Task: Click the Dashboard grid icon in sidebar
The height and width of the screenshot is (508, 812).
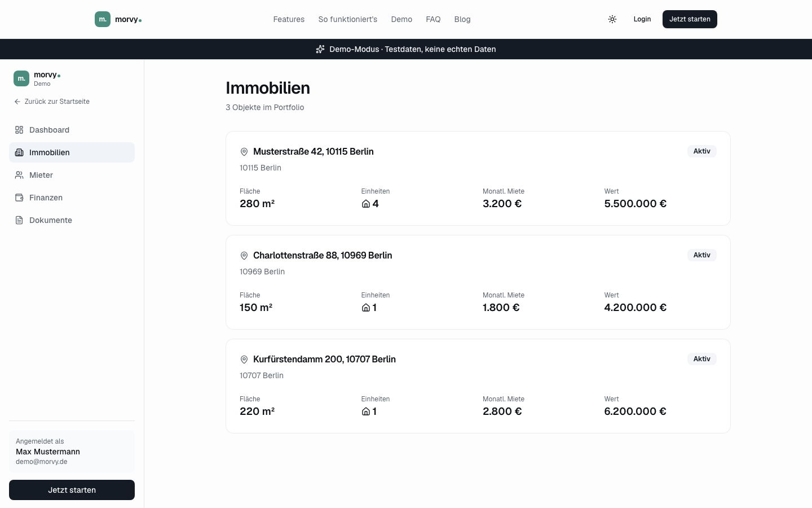Action: (x=19, y=130)
